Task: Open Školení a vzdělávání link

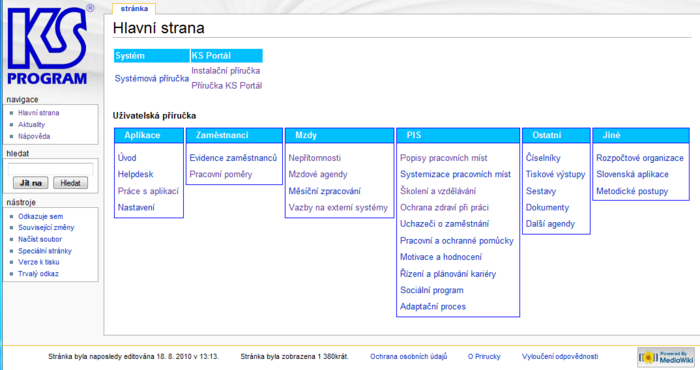Action: (438, 191)
